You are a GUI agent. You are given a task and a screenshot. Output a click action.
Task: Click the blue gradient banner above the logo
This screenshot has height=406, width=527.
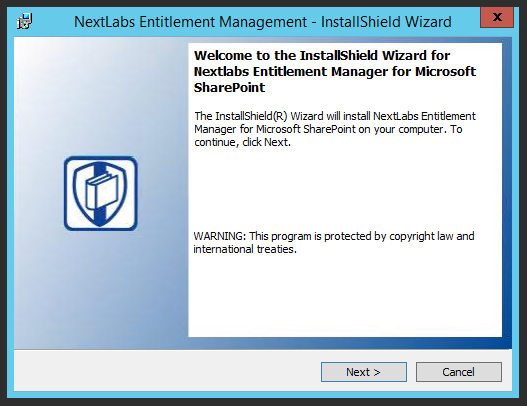tap(101, 96)
